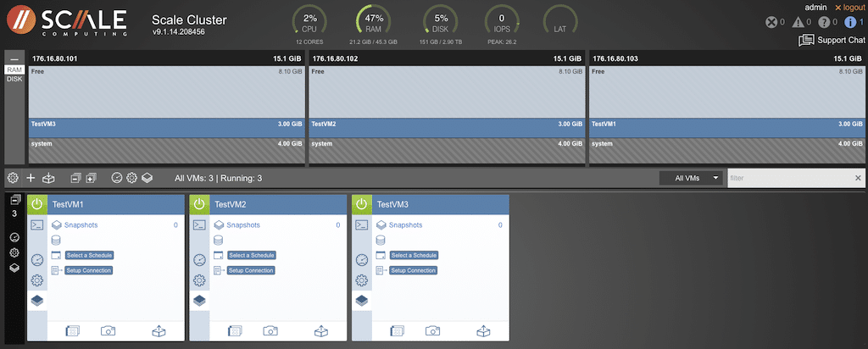The width and height of the screenshot is (868, 349).
Task: Click Select a Schedule on TestVM3
Action: coord(414,256)
